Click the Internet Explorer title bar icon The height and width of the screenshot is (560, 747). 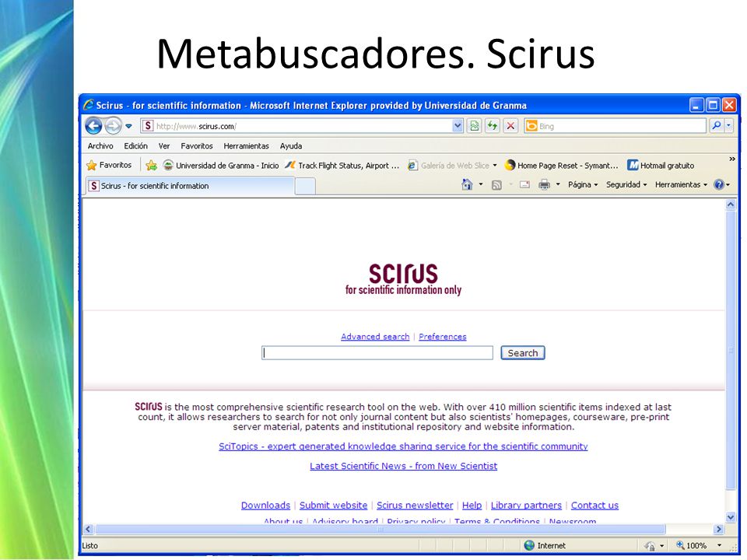(89, 105)
